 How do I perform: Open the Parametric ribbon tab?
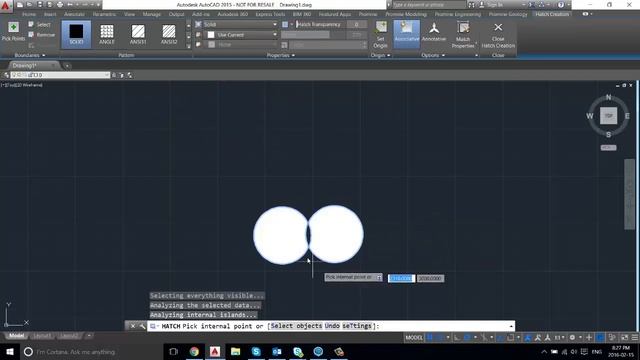[104, 14]
